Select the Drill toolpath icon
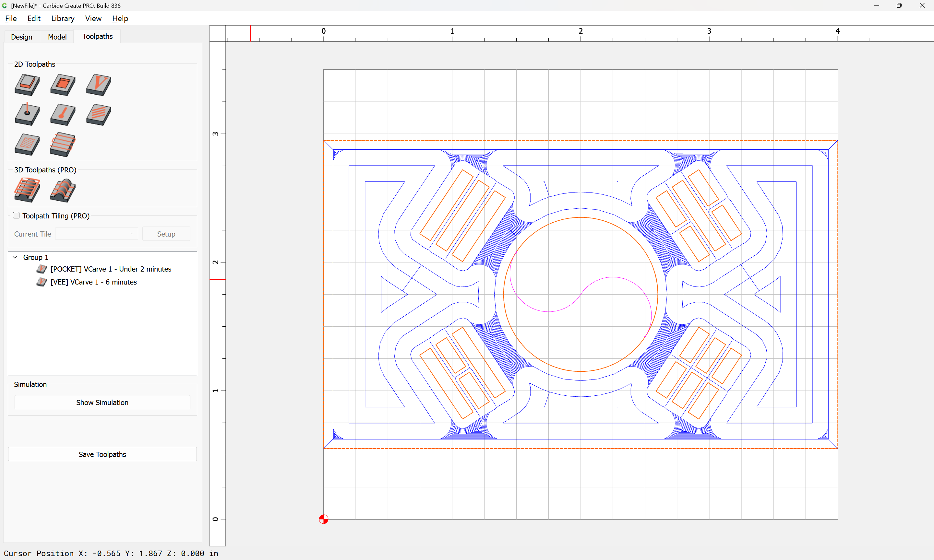 pos(27,114)
